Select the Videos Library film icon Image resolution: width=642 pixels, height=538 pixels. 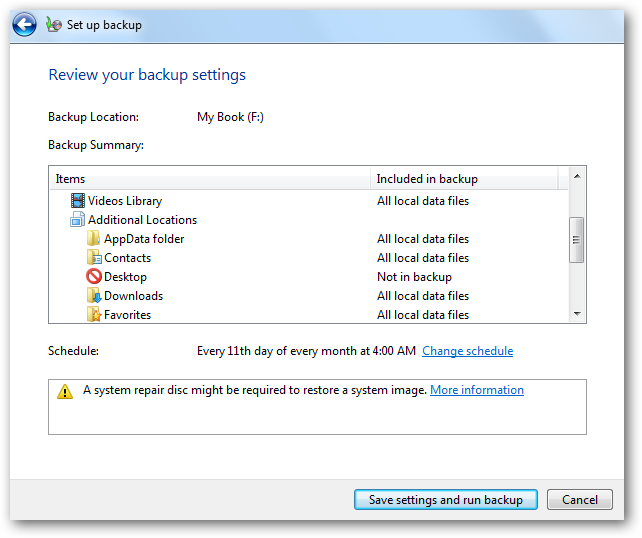point(78,201)
